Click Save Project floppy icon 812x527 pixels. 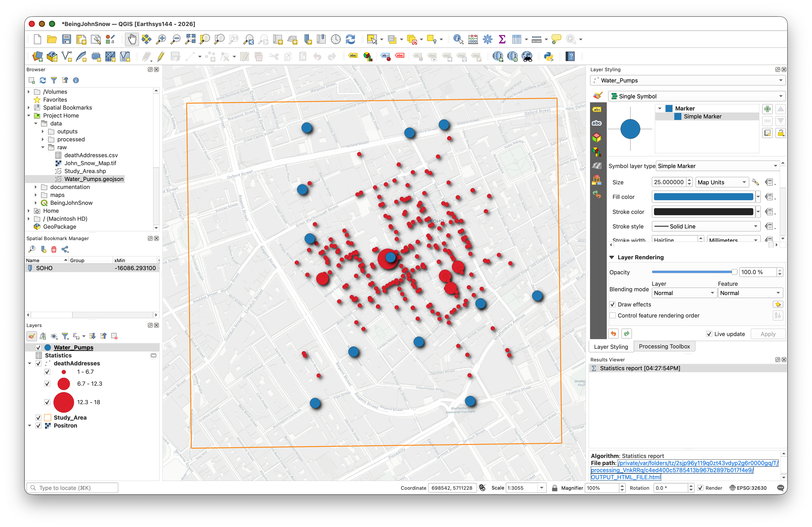[x=67, y=39]
